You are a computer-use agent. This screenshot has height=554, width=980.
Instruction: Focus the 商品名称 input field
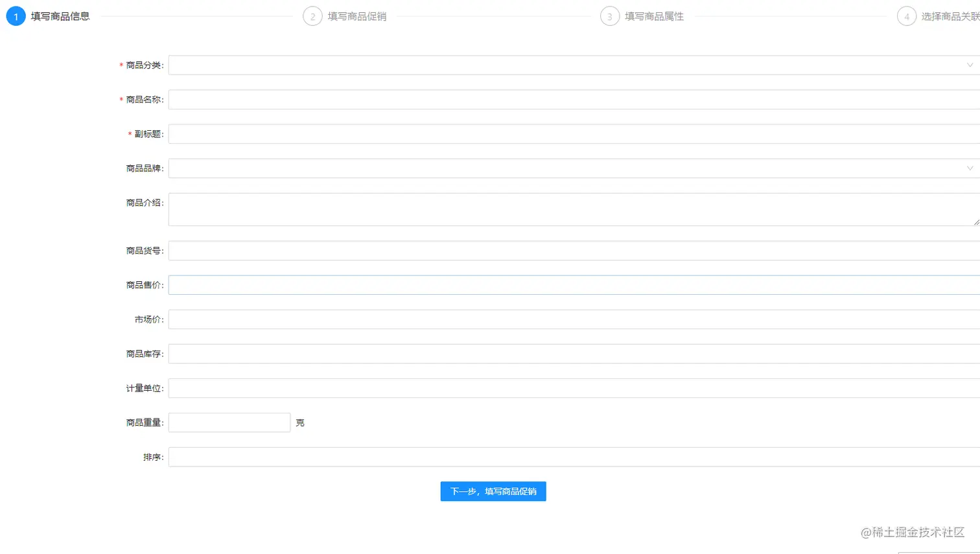574,100
